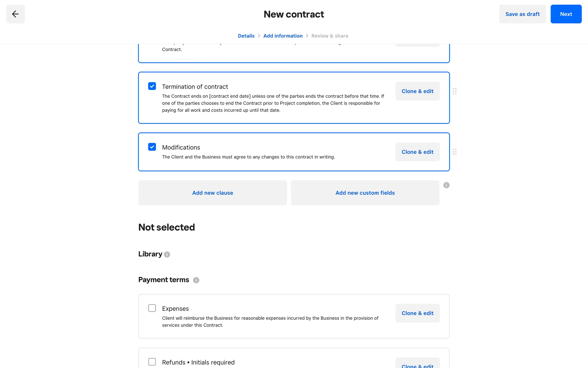This screenshot has height=368, width=588.
Task: Go to the Details step
Action: tap(246, 36)
